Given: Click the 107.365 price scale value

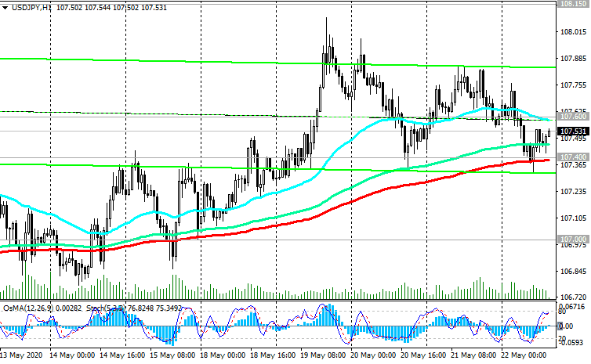Looking at the screenshot, I should pyautogui.click(x=573, y=165).
